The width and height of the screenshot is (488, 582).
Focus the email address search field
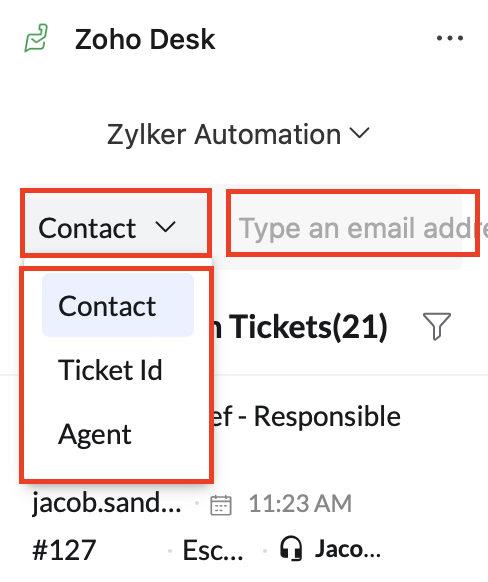(x=353, y=228)
